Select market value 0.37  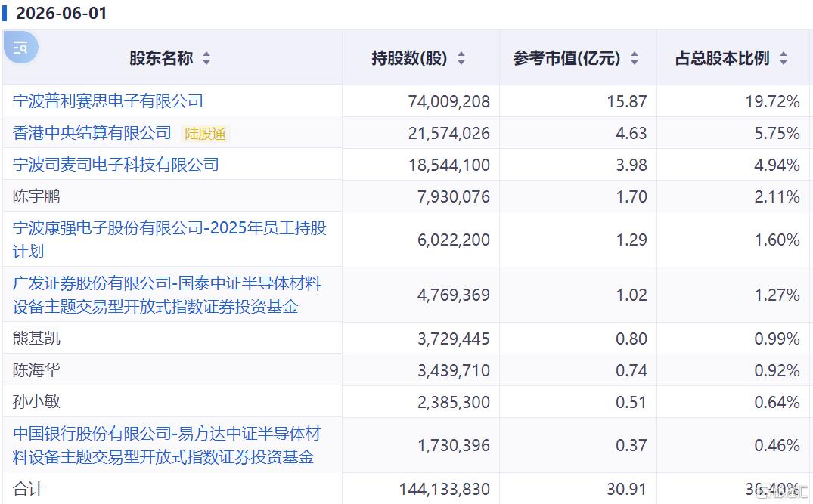(x=631, y=446)
